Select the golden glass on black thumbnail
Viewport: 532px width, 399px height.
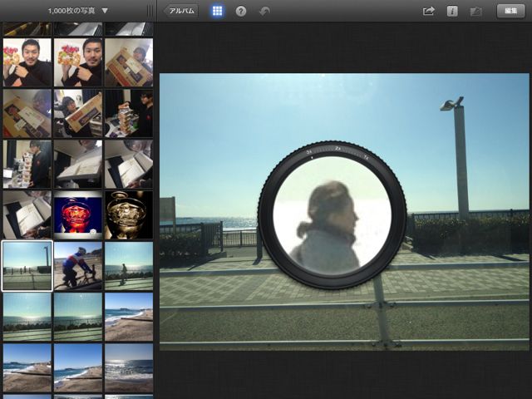[x=129, y=215]
